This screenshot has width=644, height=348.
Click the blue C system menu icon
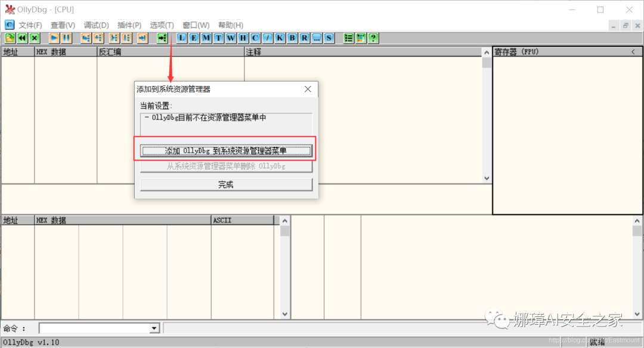[x=9, y=24]
